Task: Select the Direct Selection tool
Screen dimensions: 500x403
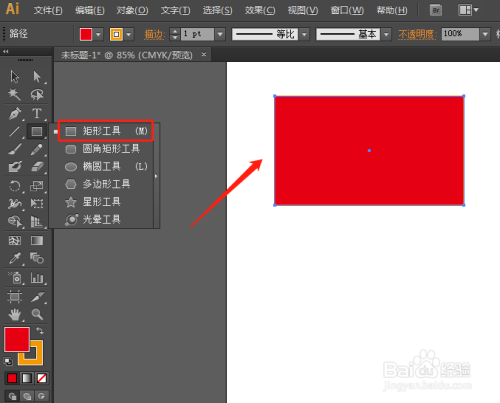Action: [x=37, y=77]
